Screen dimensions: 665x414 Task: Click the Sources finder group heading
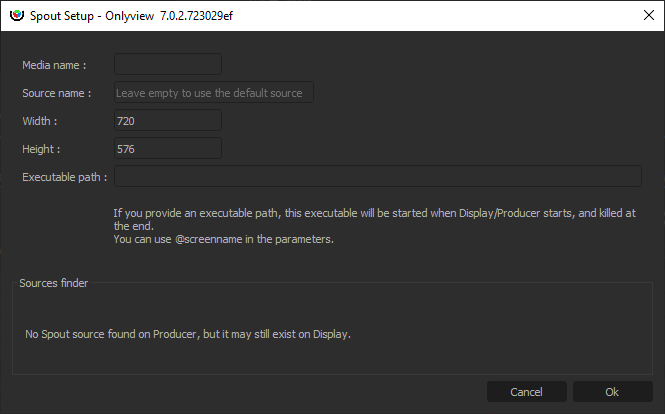click(54, 283)
